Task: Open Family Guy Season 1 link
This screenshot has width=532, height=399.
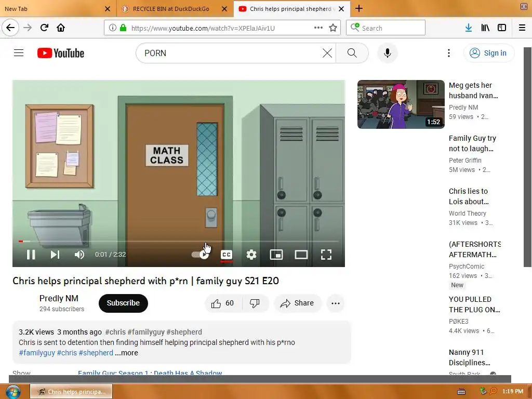Action: tap(150, 373)
